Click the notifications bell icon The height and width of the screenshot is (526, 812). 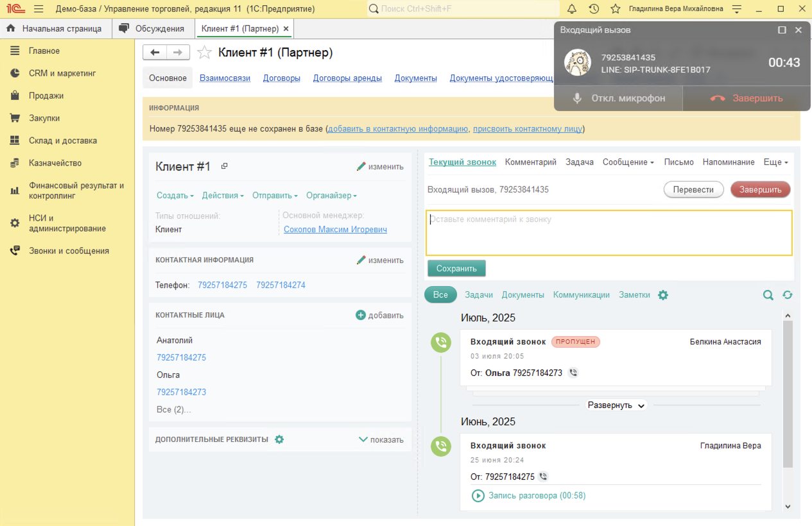pyautogui.click(x=572, y=9)
